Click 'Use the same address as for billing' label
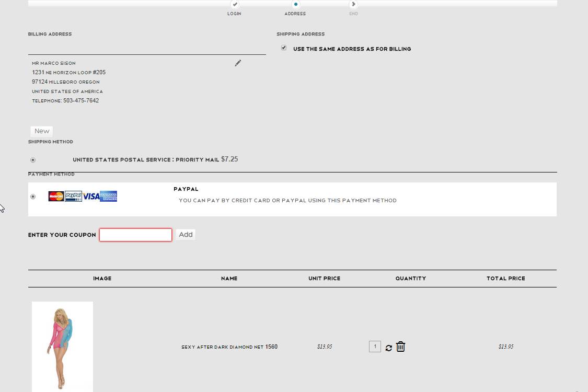Screen dimensions: 588x392 pyautogui.click(x=352, y=49)
